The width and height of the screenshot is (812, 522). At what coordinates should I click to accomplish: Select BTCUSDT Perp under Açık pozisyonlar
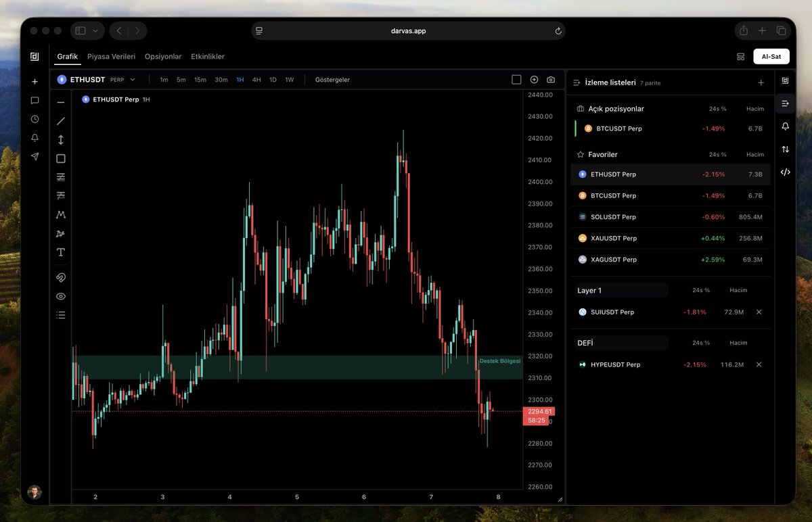click(x=671, y=128)
